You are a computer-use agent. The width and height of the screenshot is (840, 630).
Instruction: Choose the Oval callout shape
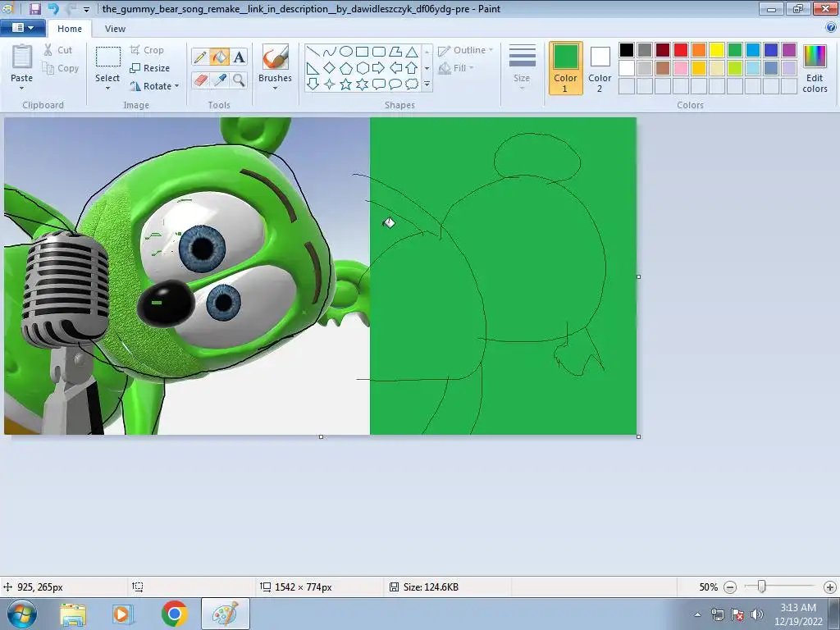tap(395, 84)
